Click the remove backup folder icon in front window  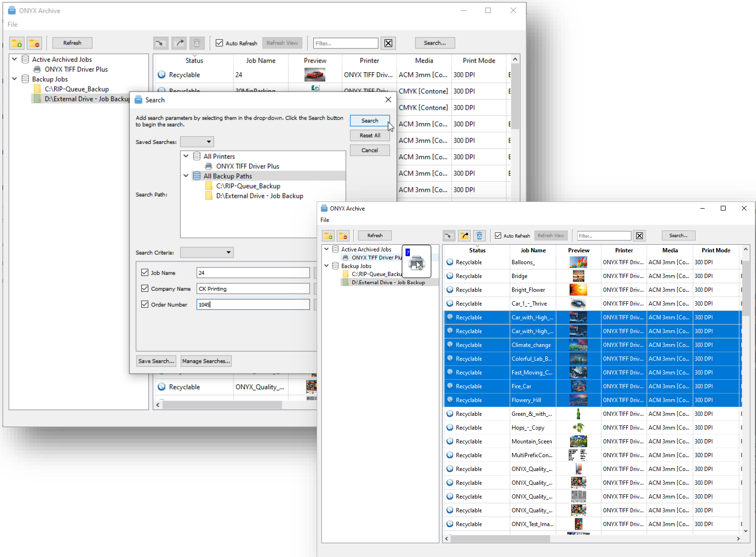point(343,236)
